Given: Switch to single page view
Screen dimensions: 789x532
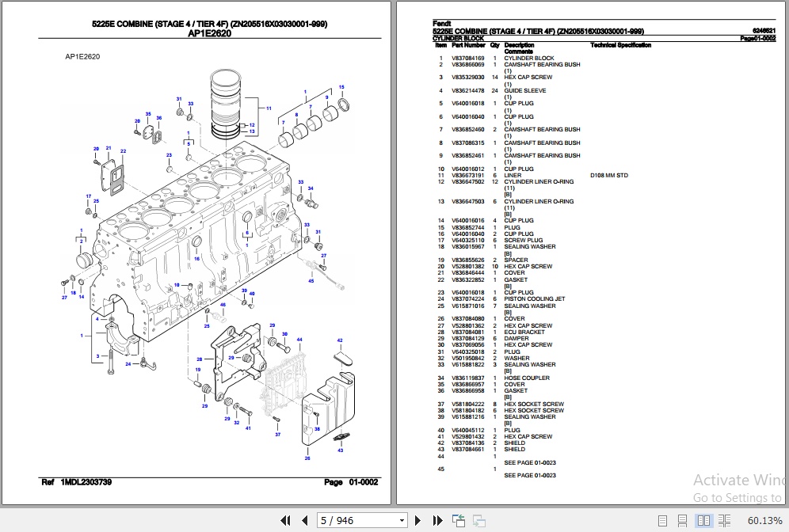Looking at the screenshot, I should click(x=663, y=520).
